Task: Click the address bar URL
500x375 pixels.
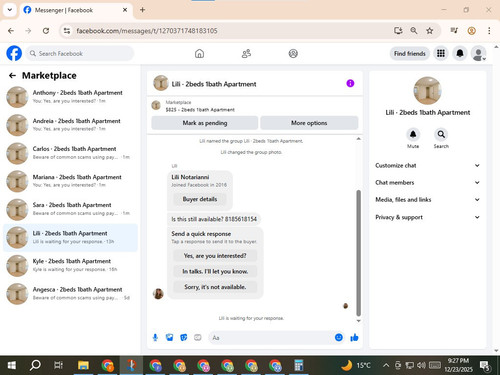Action: tap(147, 31)
